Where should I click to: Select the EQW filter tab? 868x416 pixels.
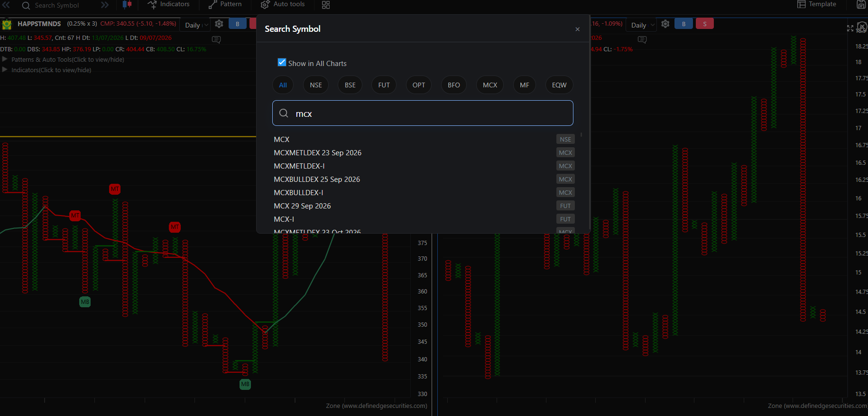pyautogui.click(x=559, y=85)
